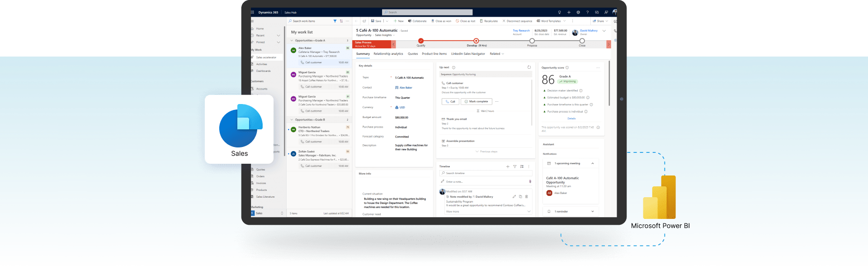Filter the work list with the funnel icon
Image resolution: width=868 pixels, height=275 pixels.
[x=335, y=21]
